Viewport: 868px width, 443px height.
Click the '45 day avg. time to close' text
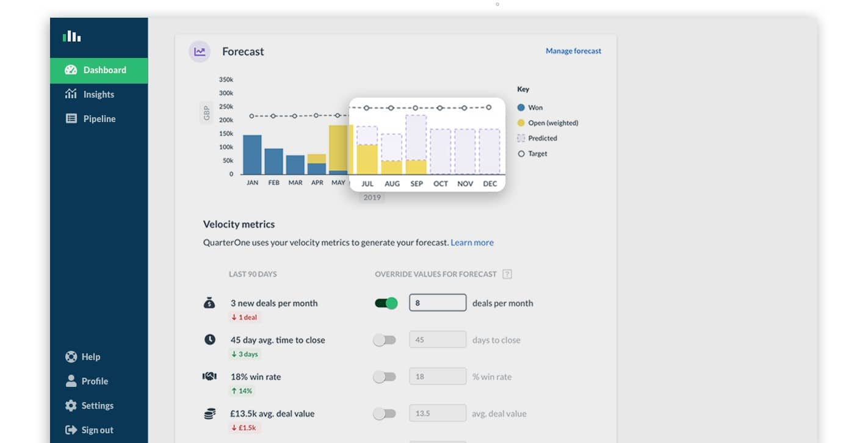click(x=278, y=340)
